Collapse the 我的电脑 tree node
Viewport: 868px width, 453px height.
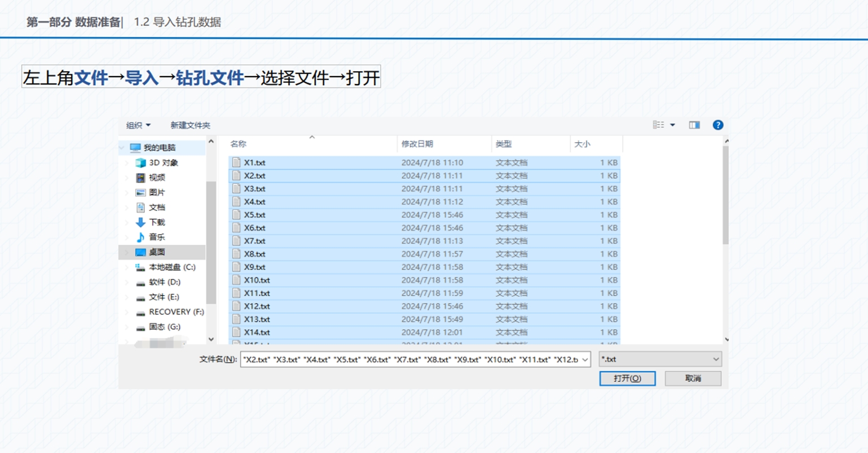122,148
